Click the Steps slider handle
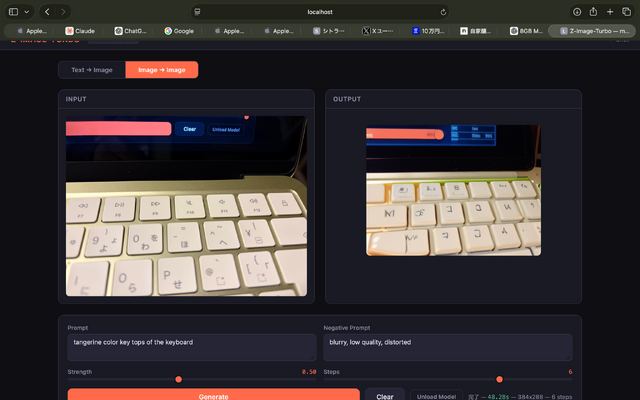The height and width of the screenshot is (400, 640). [x=499, y=379]
